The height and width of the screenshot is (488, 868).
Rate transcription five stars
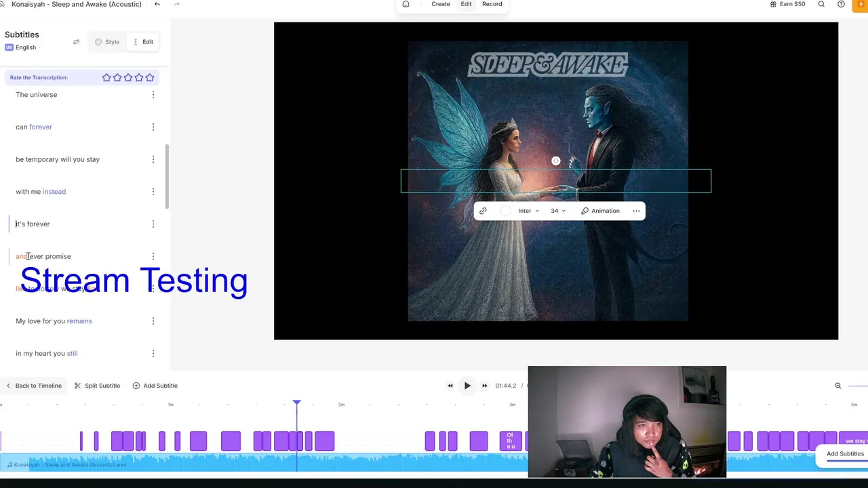pyautogui.click(x=150, y=77)
